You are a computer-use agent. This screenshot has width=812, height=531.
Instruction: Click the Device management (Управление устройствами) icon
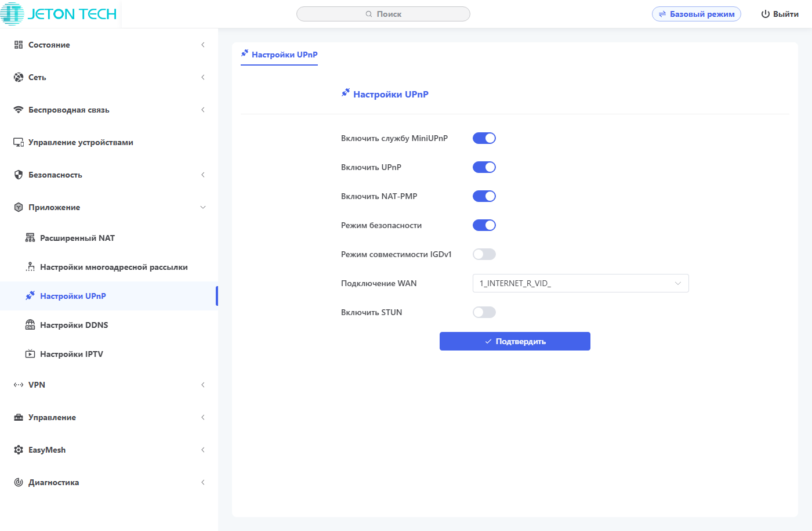19,142
